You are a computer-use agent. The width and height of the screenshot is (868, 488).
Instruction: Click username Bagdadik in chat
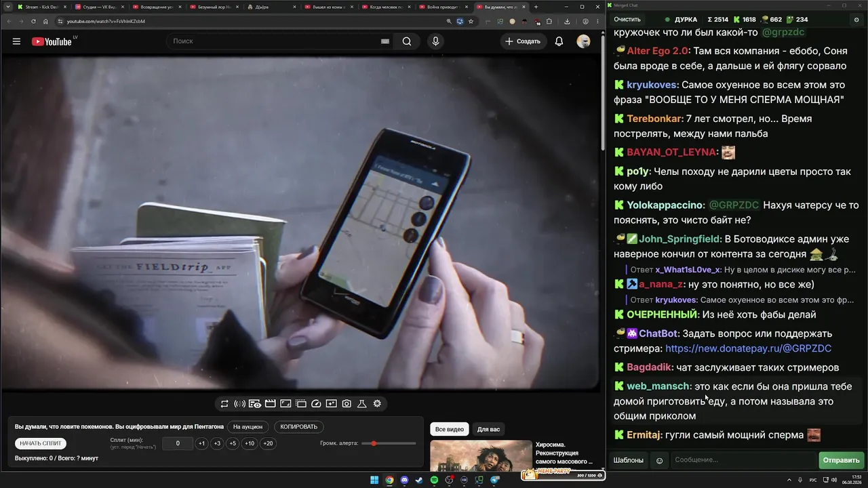[650, 367]
